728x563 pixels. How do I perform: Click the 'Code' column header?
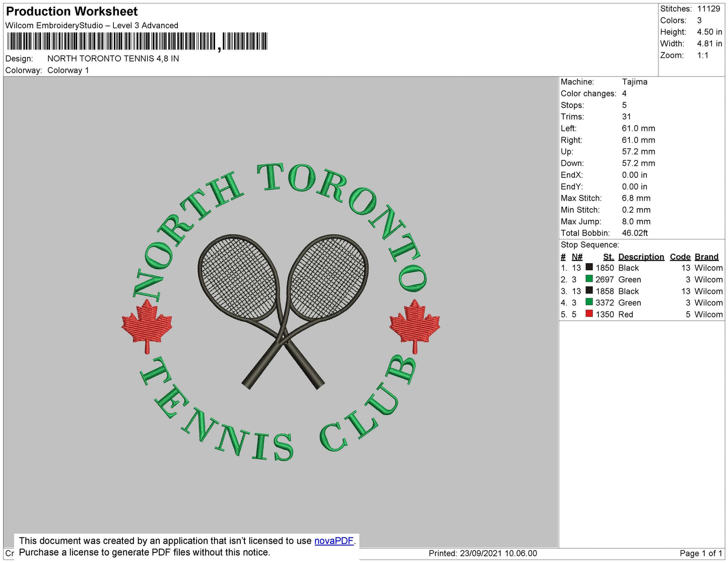point(680,257)
